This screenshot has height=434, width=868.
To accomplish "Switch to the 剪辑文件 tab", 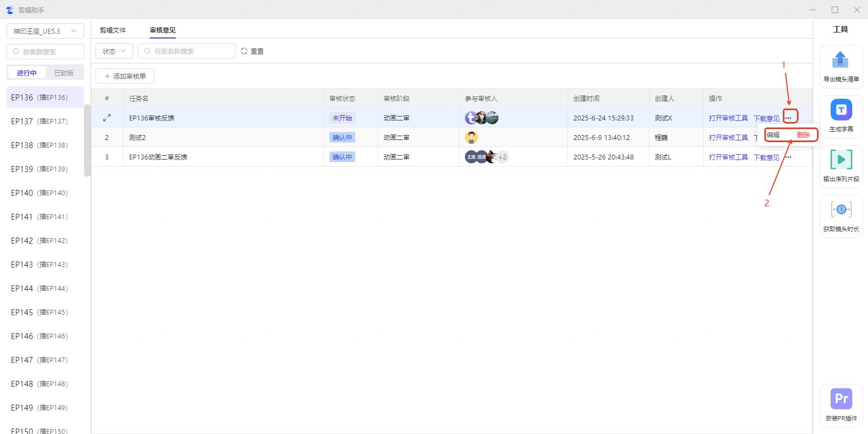I will 113,30.
